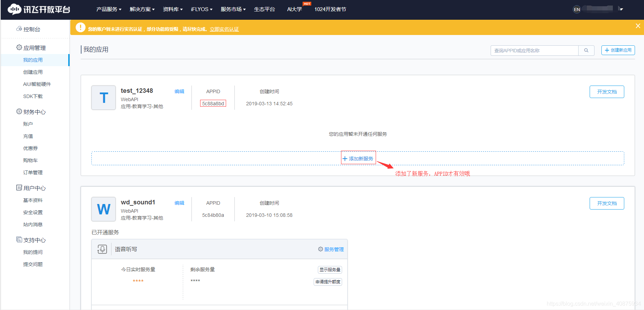Edit the wd_sound1 app via 编辑

(179, 203)
